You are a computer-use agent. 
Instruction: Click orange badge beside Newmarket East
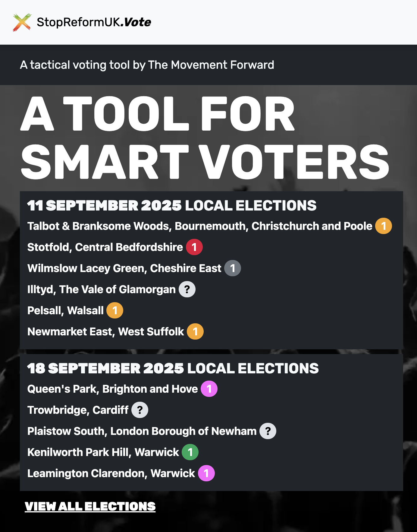pos(195,331)
